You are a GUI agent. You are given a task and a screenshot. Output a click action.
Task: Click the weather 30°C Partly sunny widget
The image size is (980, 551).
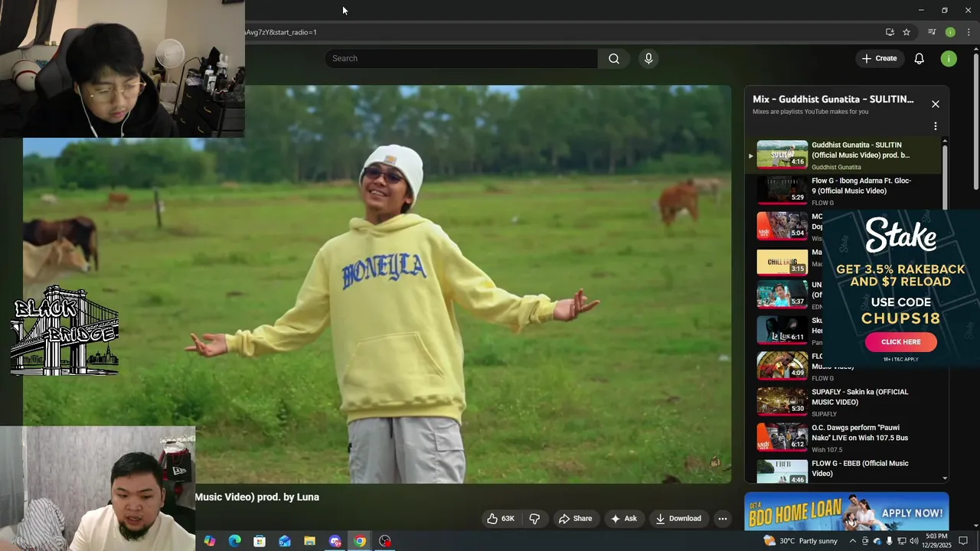(x=801, y=541)
